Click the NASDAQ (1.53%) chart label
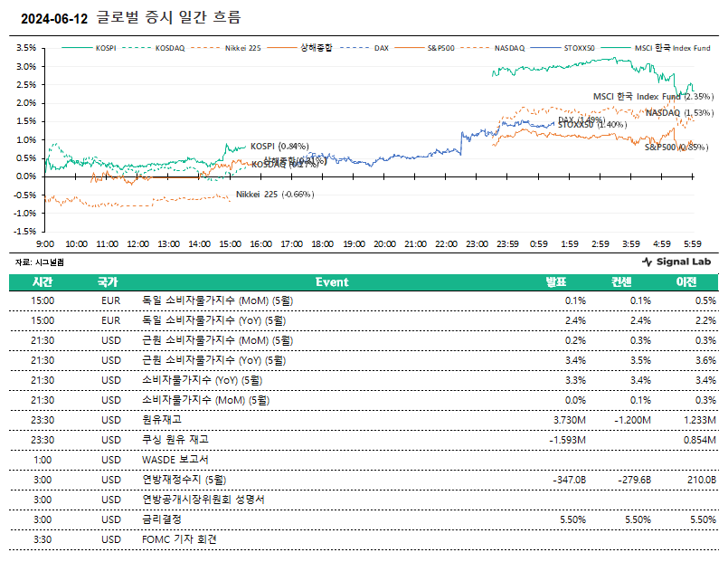This screenshot has height=562, width=728. tap(680, 113)
